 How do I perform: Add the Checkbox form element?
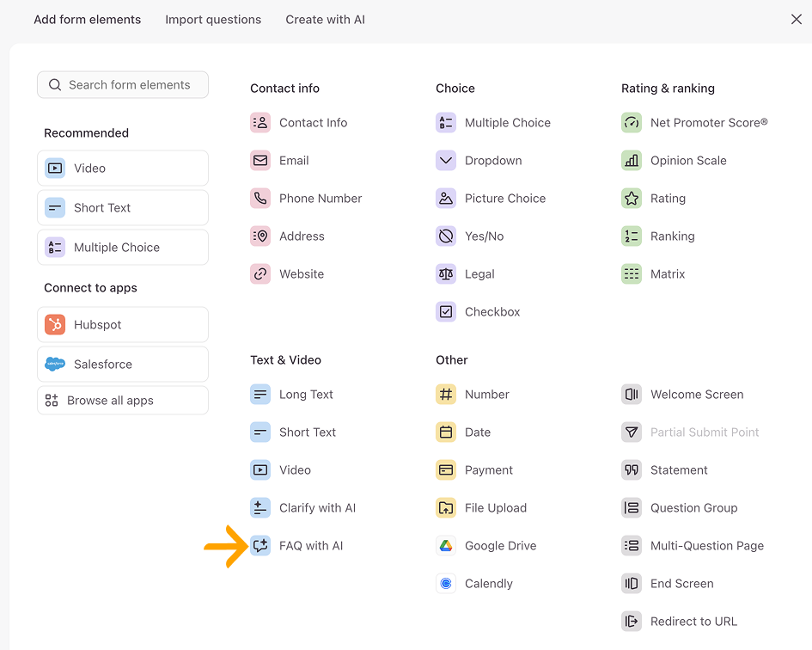478,311
